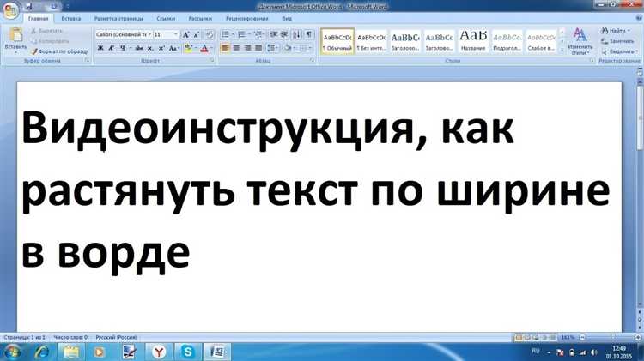The image size is (644, 361).
Task: Select the Заголовок 1 style thumbnail
Action: (x=405, y=41)
